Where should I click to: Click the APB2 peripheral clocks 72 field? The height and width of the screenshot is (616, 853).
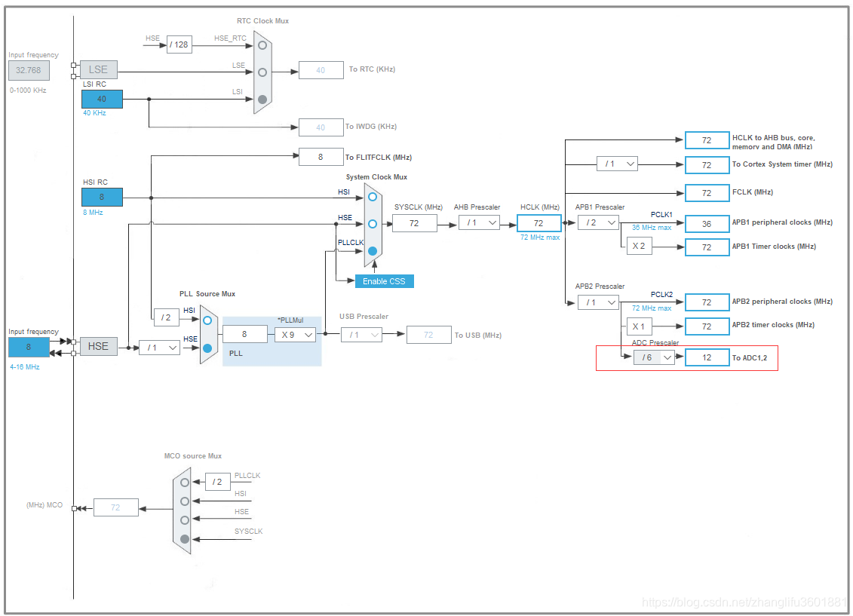pyautogui.click(x=707, y=302)
